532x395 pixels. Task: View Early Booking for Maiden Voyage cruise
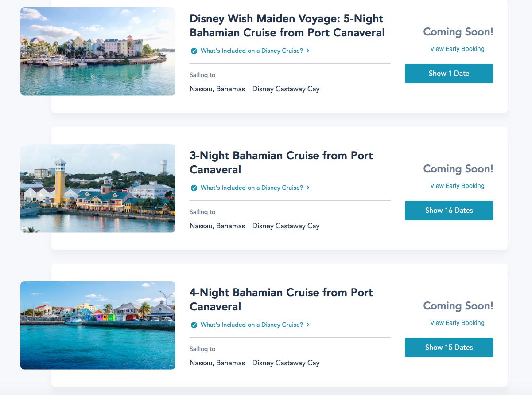(x=457, y=49)
